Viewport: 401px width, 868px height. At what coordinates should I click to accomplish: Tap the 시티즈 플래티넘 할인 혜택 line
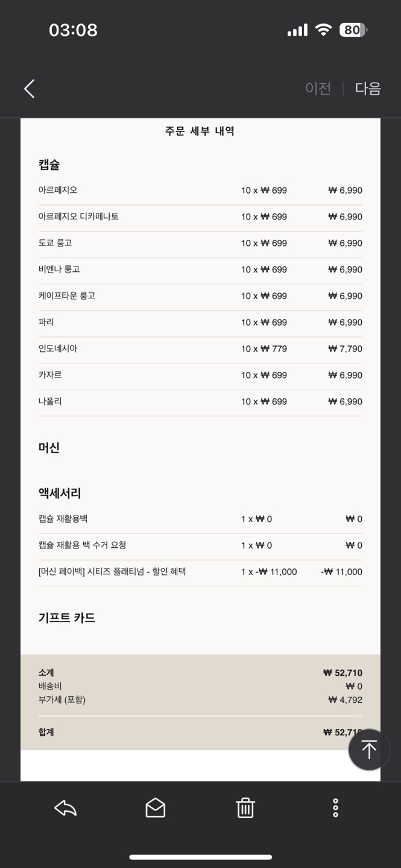point(112,571)
